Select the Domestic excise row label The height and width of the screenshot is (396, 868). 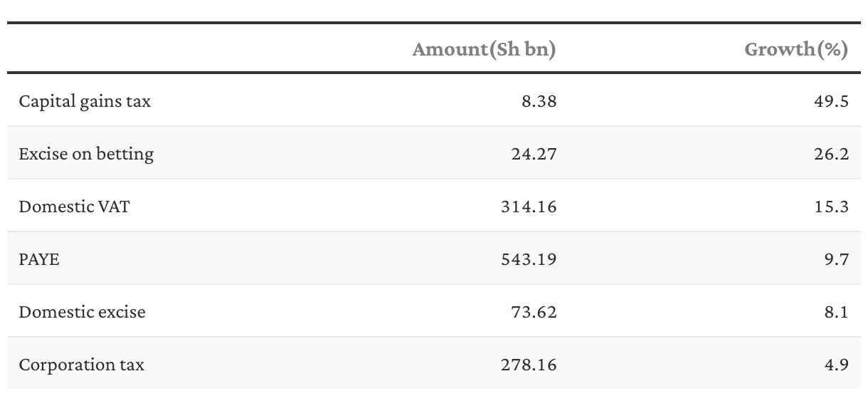point(82,312)
